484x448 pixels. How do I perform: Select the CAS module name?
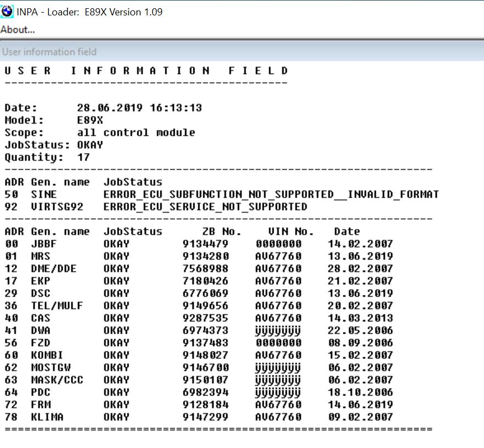(41, 318)
